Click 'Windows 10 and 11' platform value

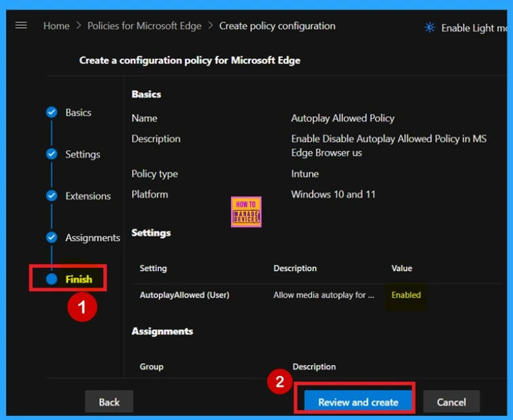click(x=333, y=194)
